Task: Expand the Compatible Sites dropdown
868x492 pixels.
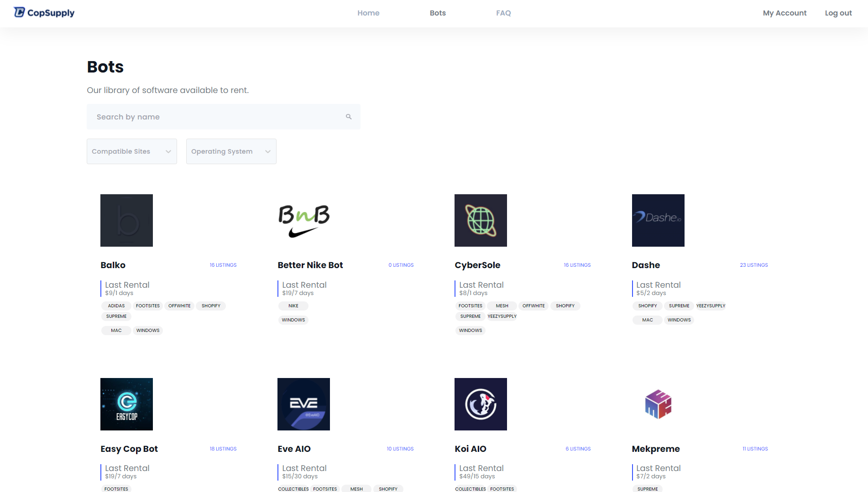Action: coord(131,151)
